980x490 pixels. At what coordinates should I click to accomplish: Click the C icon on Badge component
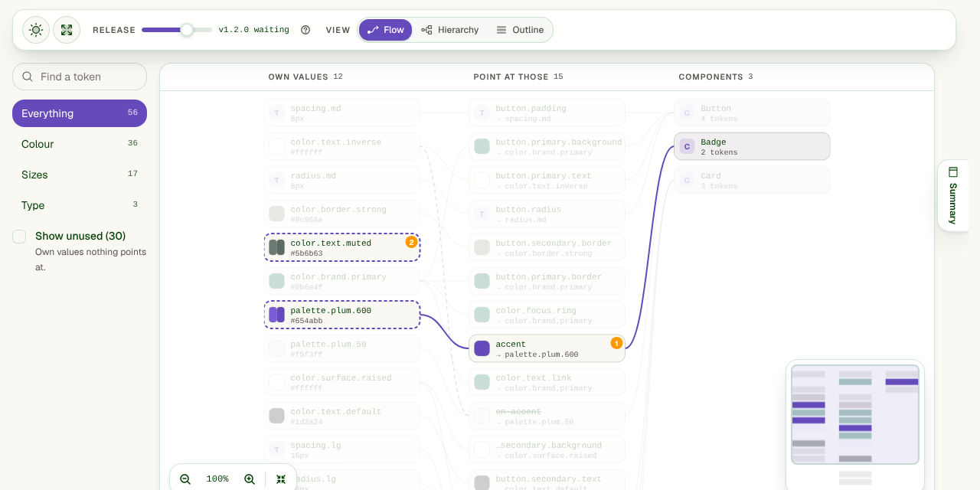pos(688,146)
